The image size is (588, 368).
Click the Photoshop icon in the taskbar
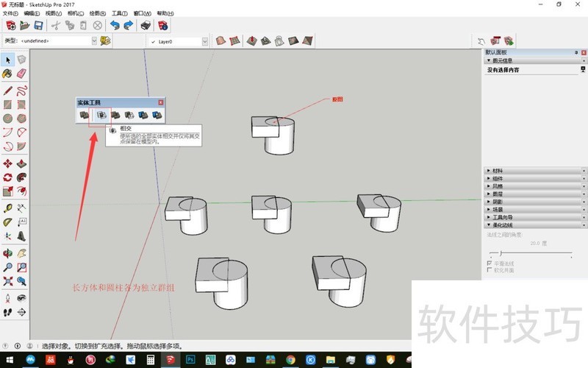[190, 360]
